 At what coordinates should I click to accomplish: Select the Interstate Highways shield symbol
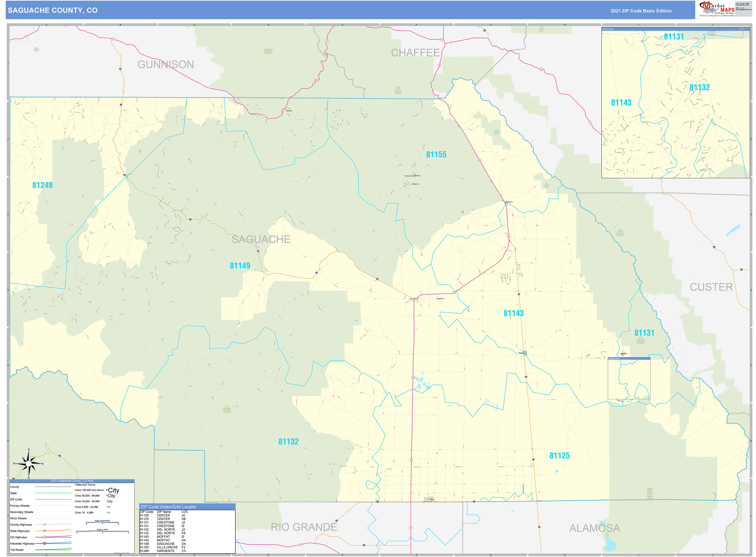45,544
